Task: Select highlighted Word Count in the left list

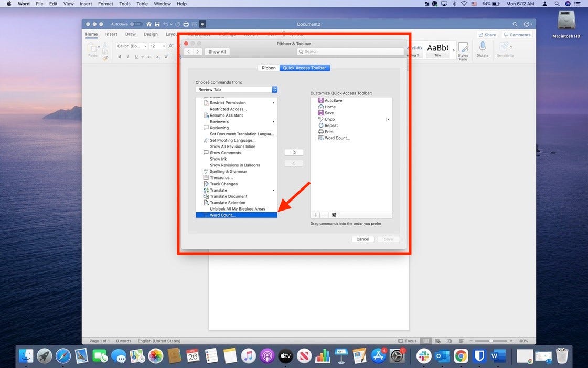Action: coord(236,215)
